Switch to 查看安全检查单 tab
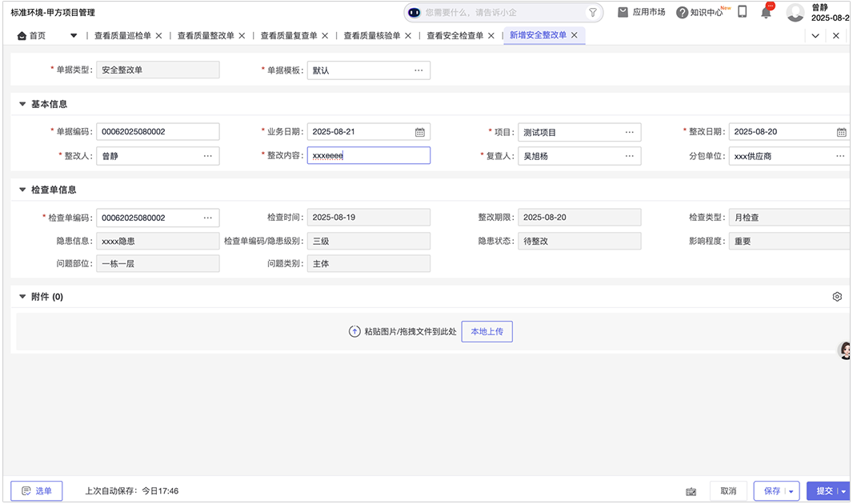The width and height of the screenshot is (853, 504). (455, 35)
